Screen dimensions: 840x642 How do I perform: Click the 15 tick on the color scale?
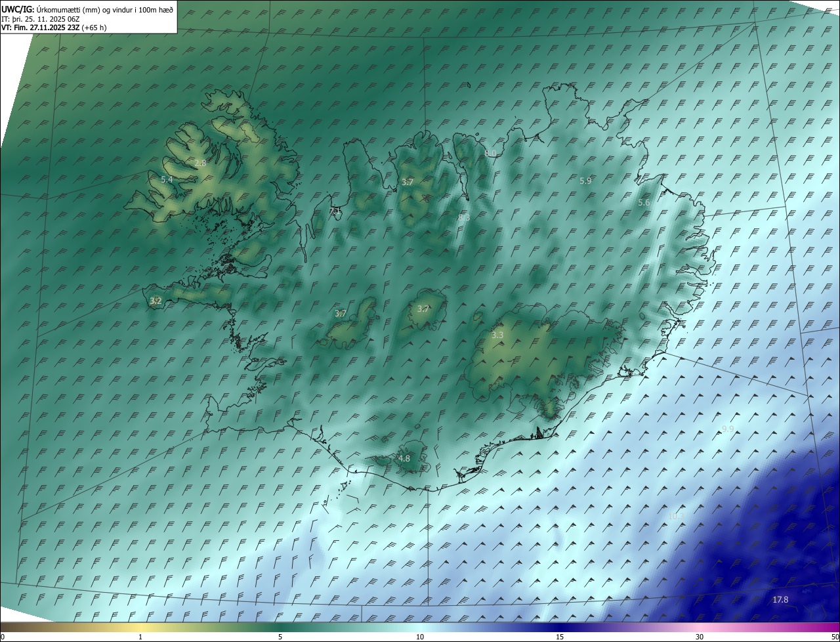point(560,637)
